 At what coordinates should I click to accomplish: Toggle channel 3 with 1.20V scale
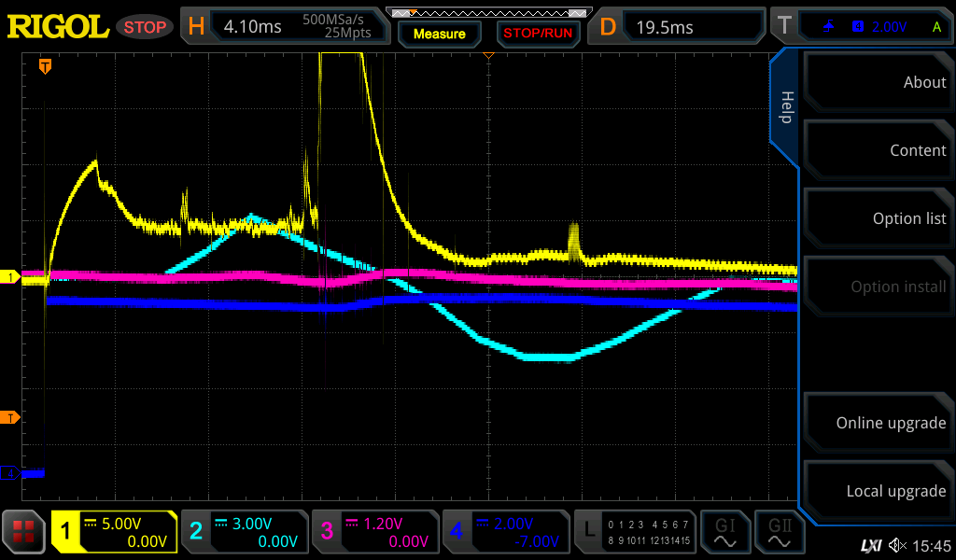374,532
